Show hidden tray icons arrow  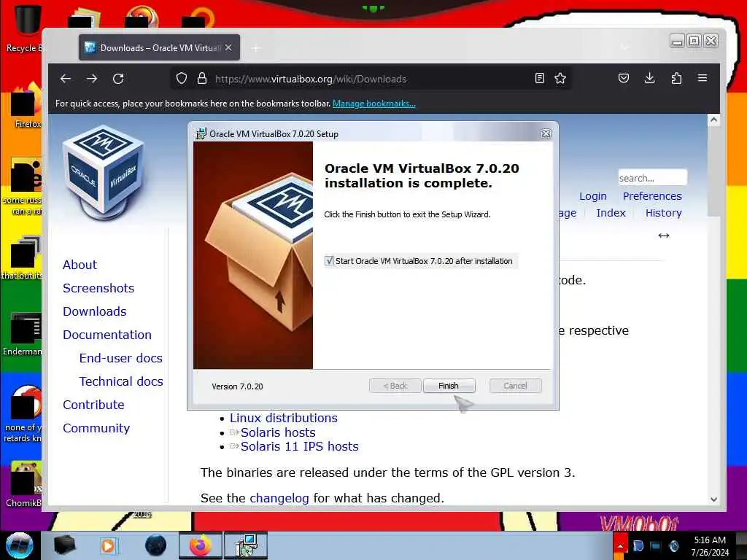point(620,545)
